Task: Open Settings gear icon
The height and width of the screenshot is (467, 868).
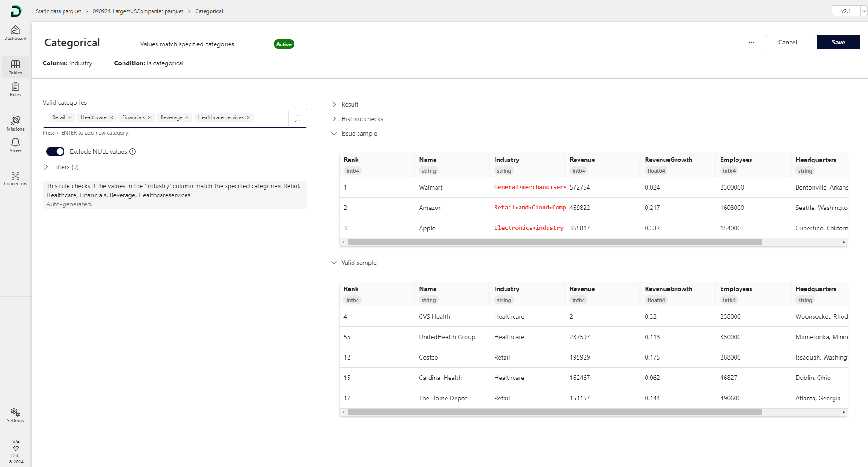Action: pos(15,414)
